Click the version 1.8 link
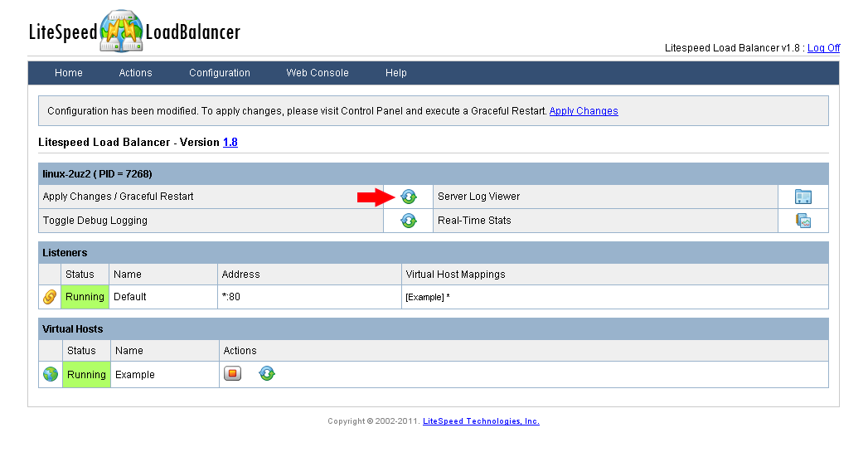This screenshot has width=868, height=457. point(230,143)
